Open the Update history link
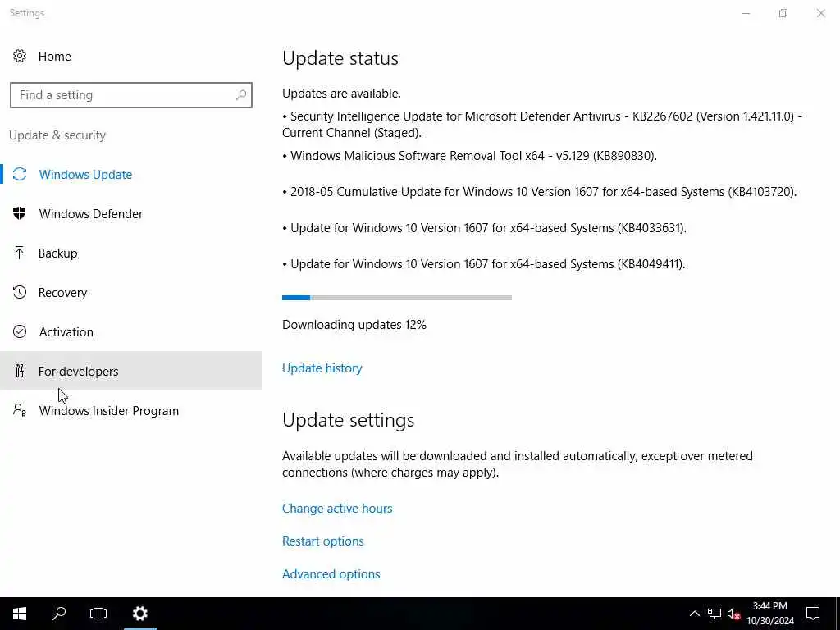 (322, 368)
